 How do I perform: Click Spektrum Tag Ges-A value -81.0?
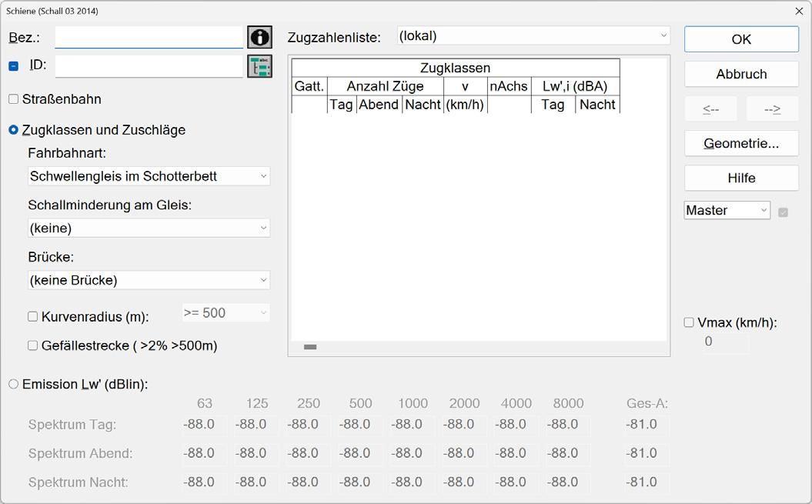coord(647,425)
